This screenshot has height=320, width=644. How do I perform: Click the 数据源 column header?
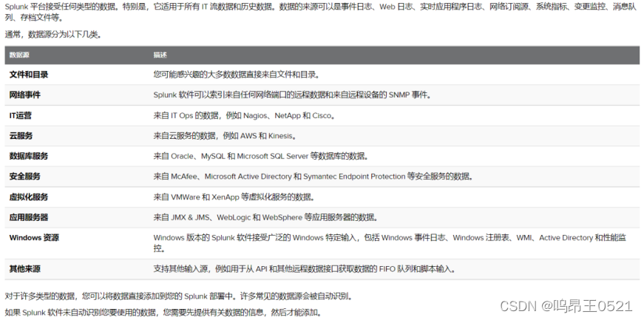[19, 55]
